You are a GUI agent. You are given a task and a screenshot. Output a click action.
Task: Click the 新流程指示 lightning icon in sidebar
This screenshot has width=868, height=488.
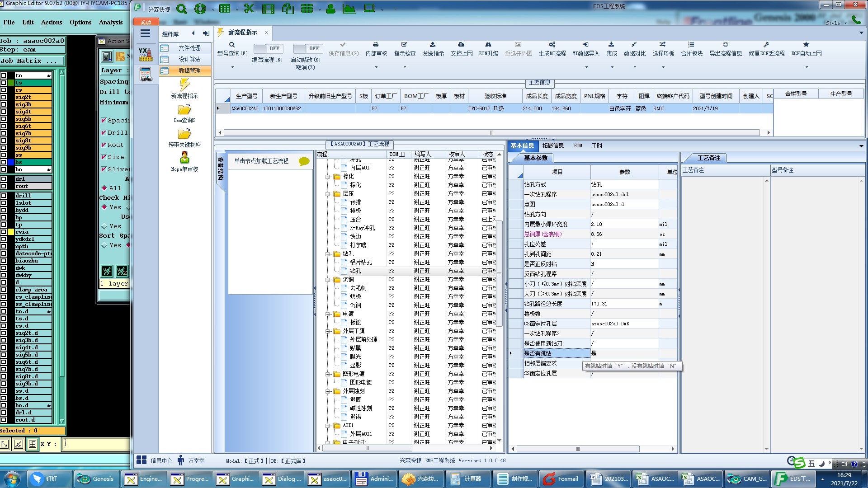coord(184,84)
